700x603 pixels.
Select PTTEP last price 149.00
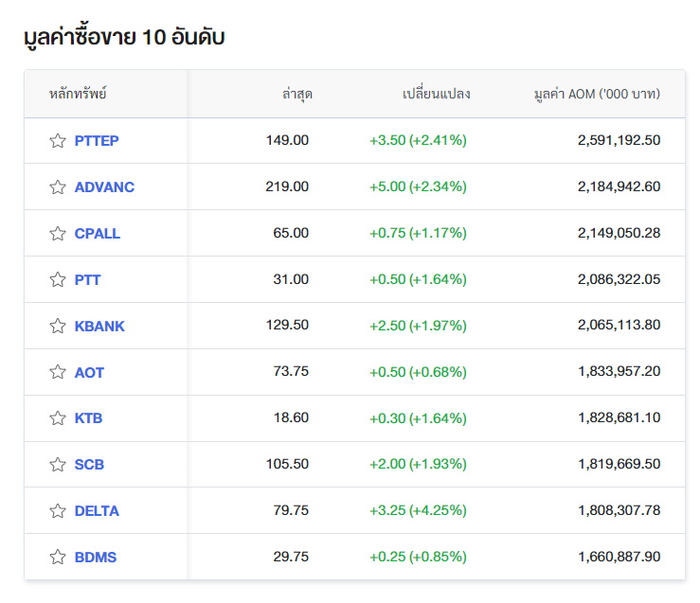[287, 140]
